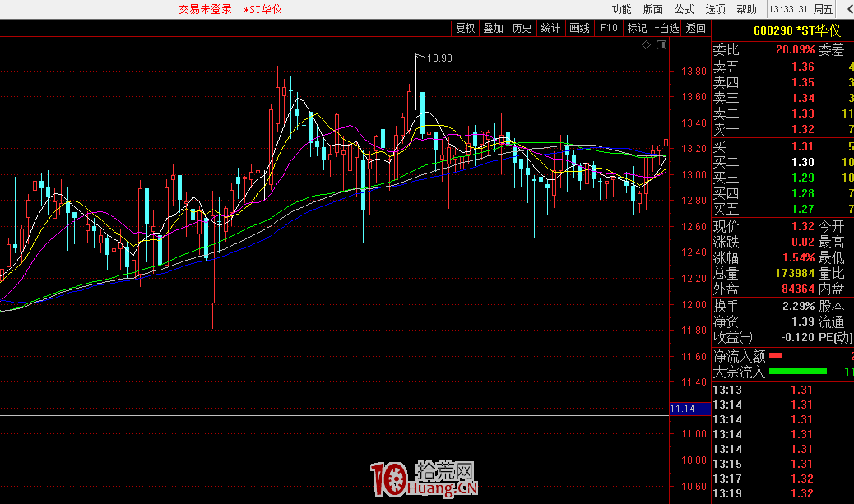
Task: Select the 买五 bid price 1.27
Action: click(x=803, y=209)
